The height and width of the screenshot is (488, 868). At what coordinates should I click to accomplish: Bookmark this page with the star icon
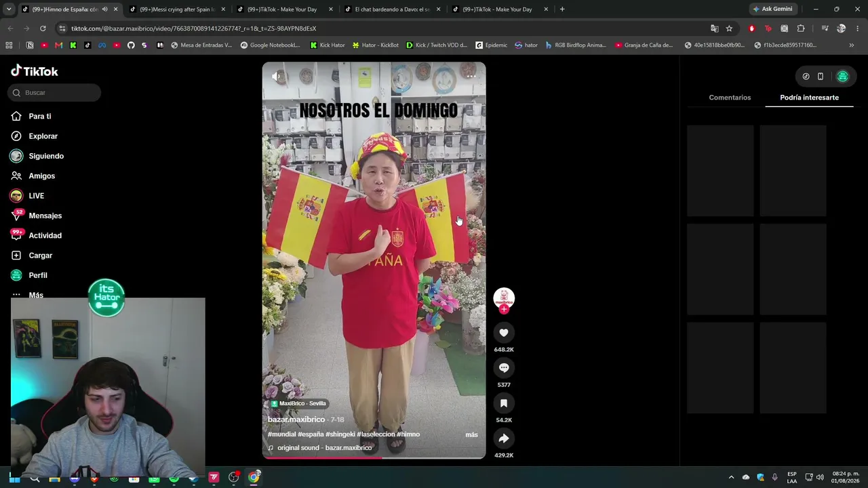[729, 28]
